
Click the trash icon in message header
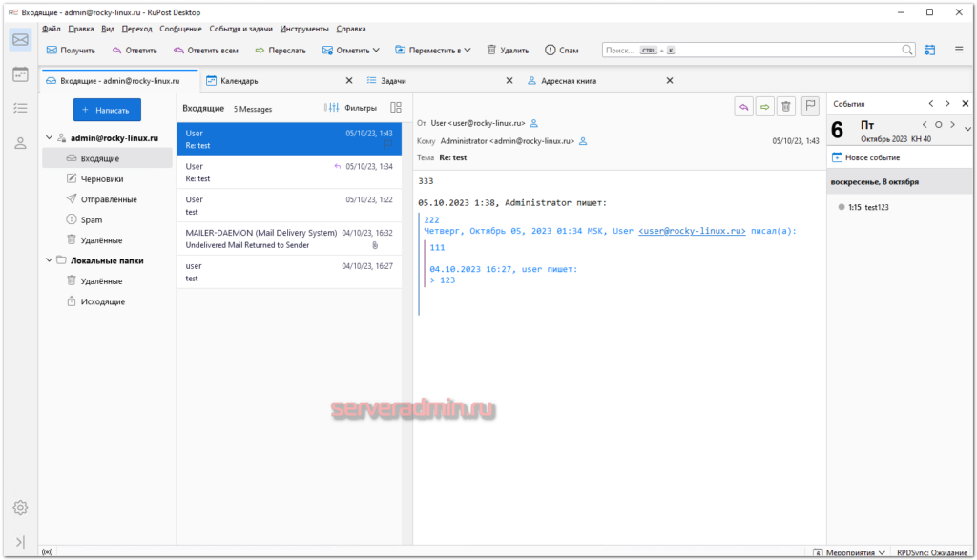pos(785,107)
